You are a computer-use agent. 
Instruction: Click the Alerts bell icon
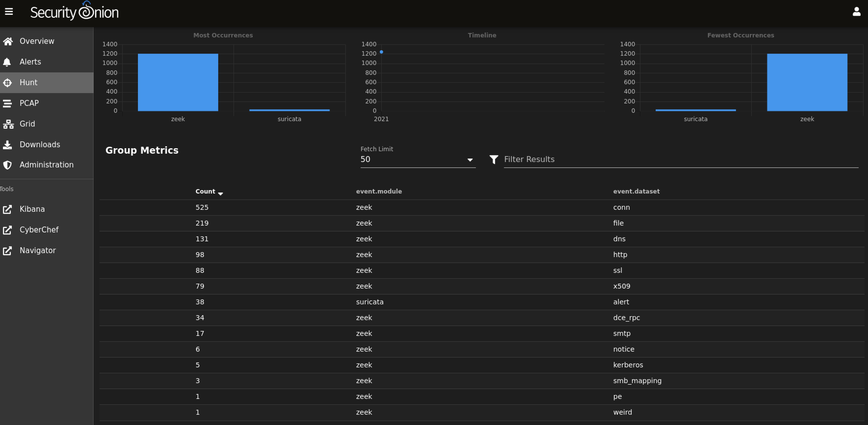(7, 62)
